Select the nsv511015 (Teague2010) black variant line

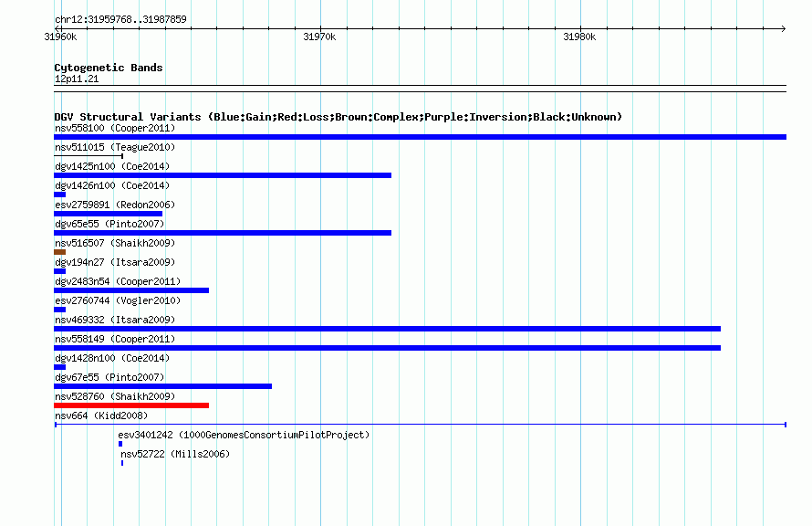coord(88,155)
